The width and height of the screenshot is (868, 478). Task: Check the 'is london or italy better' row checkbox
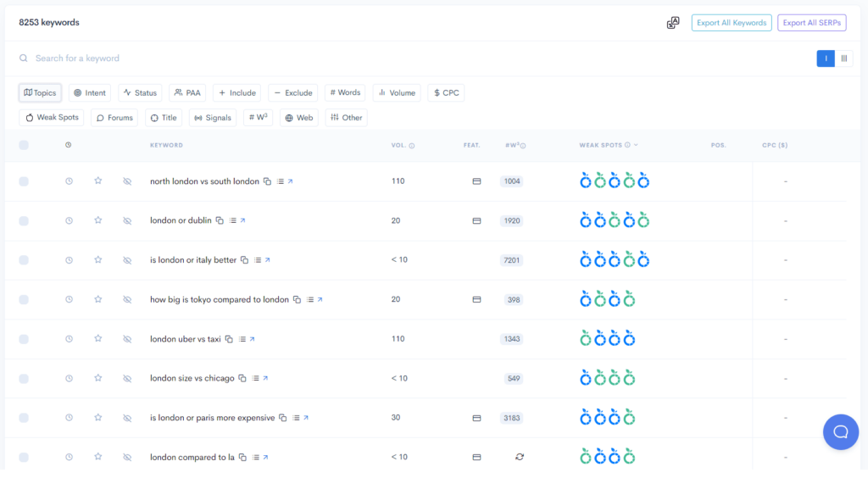click(x=24, y=260)
